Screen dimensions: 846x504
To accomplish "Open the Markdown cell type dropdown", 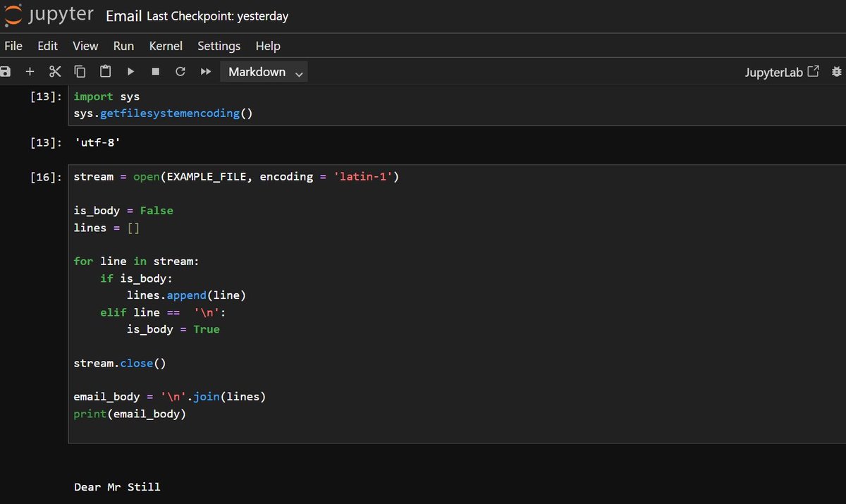I will [264, 71].
